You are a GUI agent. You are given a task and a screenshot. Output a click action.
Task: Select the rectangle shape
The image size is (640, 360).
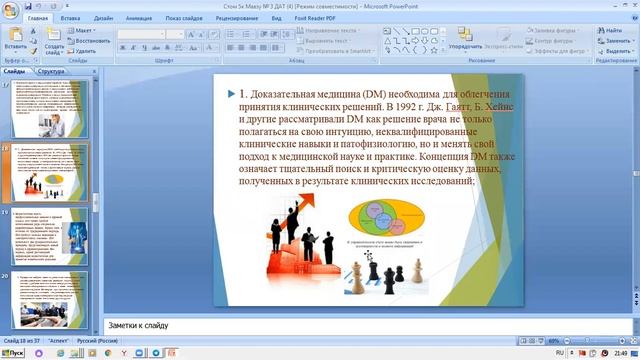(x=415, y=31)
